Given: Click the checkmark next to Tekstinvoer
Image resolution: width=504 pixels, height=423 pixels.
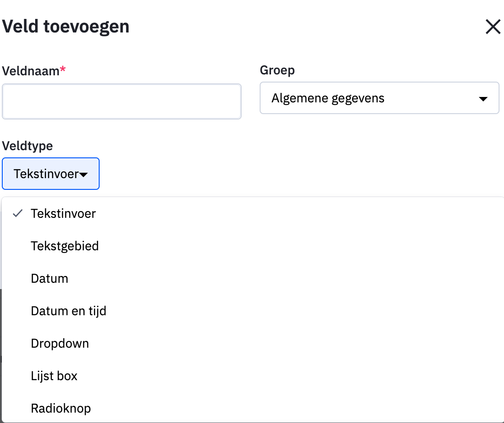Looking at the screenshot, I should pos(17,213).
